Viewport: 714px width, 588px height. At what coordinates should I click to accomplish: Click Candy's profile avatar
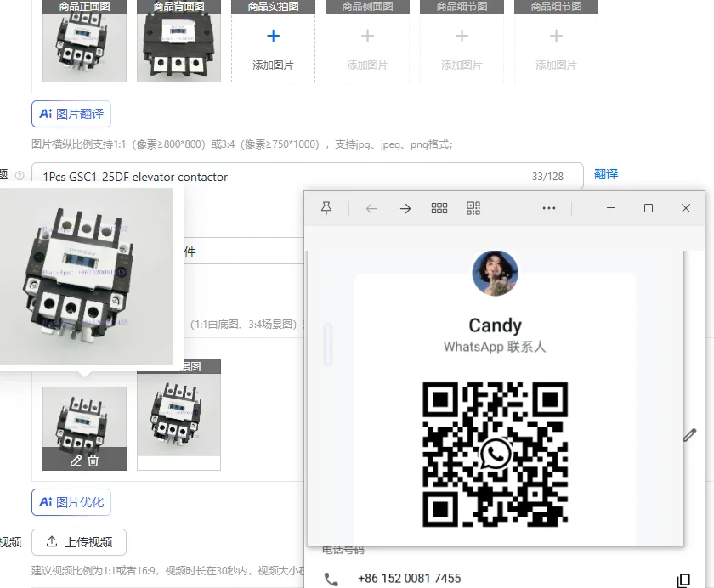(495, 273)
